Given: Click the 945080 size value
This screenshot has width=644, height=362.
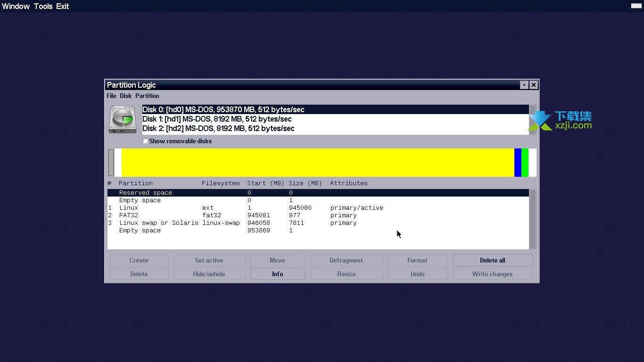Looking at the screenshot, I should (x=300, y=208).
